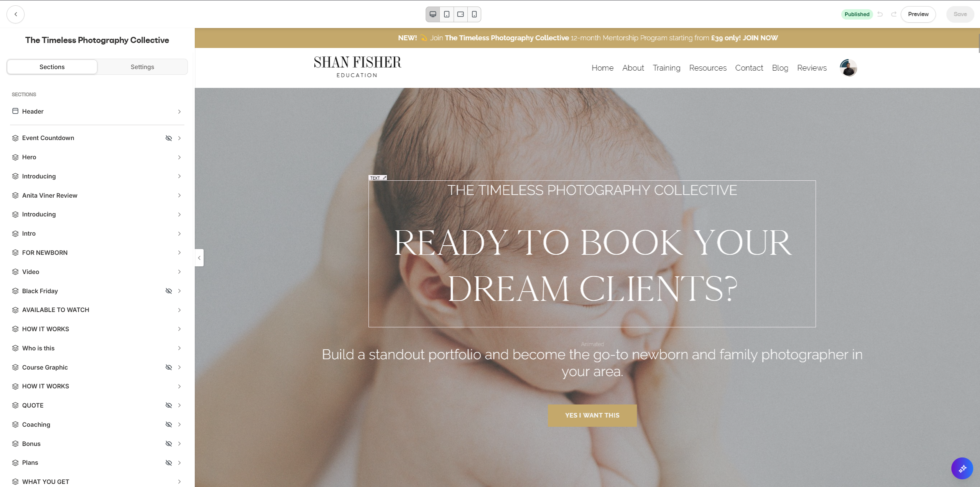Screen dimensions: 980x487
Task: Click the undo arrow icon
Action: (x=880, y=14)
